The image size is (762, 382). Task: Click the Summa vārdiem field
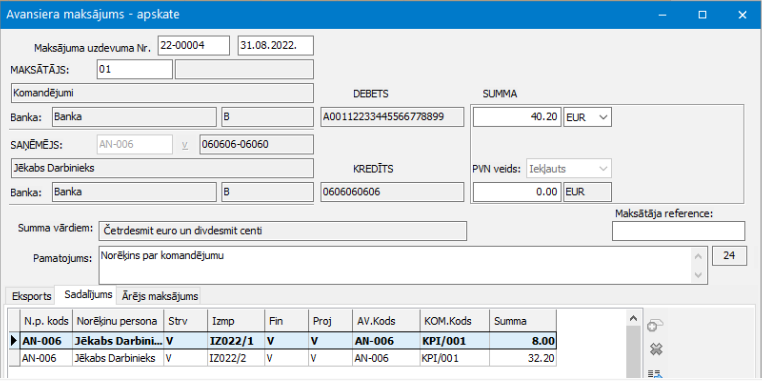pos(283,231)
